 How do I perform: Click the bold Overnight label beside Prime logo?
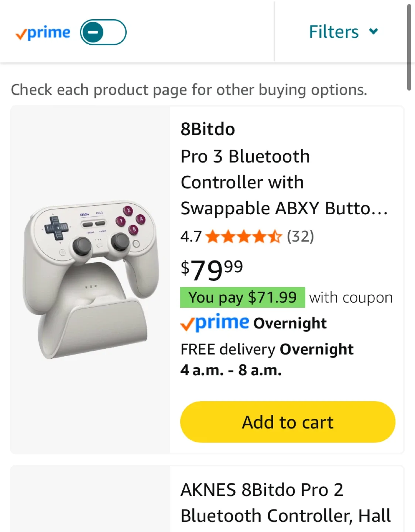[290, 323]
